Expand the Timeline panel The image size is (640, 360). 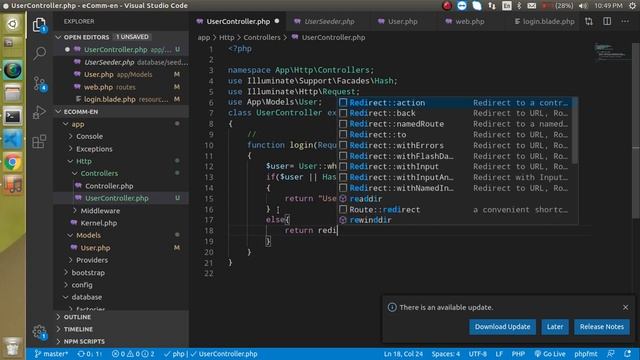point(121,329)
